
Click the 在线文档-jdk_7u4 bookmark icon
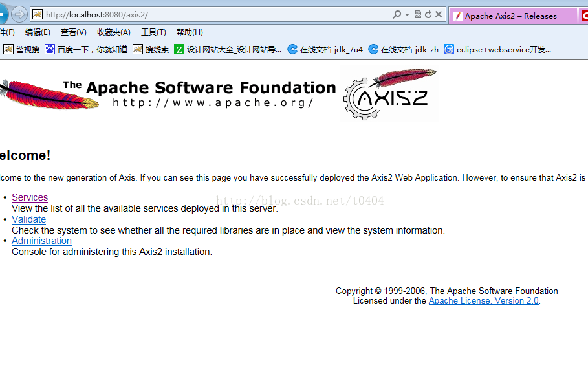[x=292, y=49]
